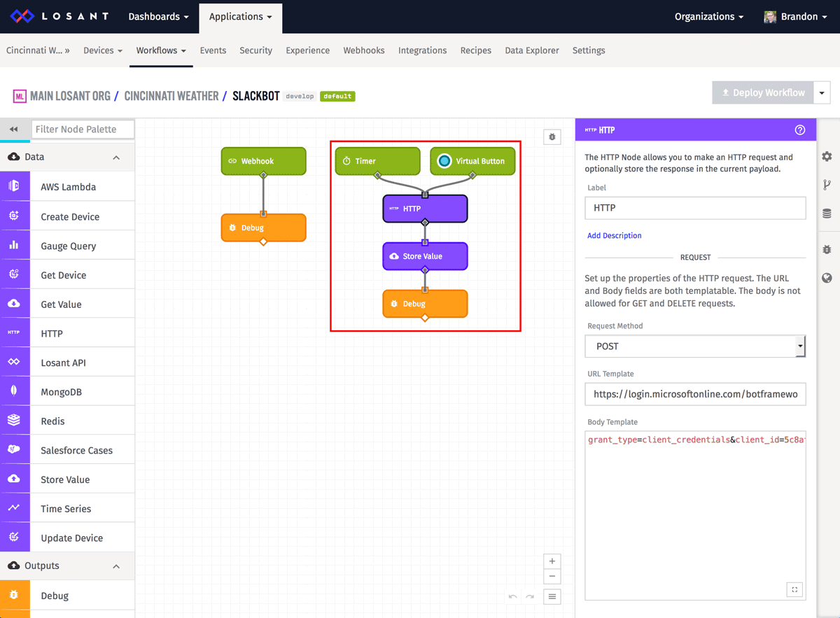Select the Store Value node on canvas
The height and width of the screenshot is (618, 840).
tap(425, 256)
